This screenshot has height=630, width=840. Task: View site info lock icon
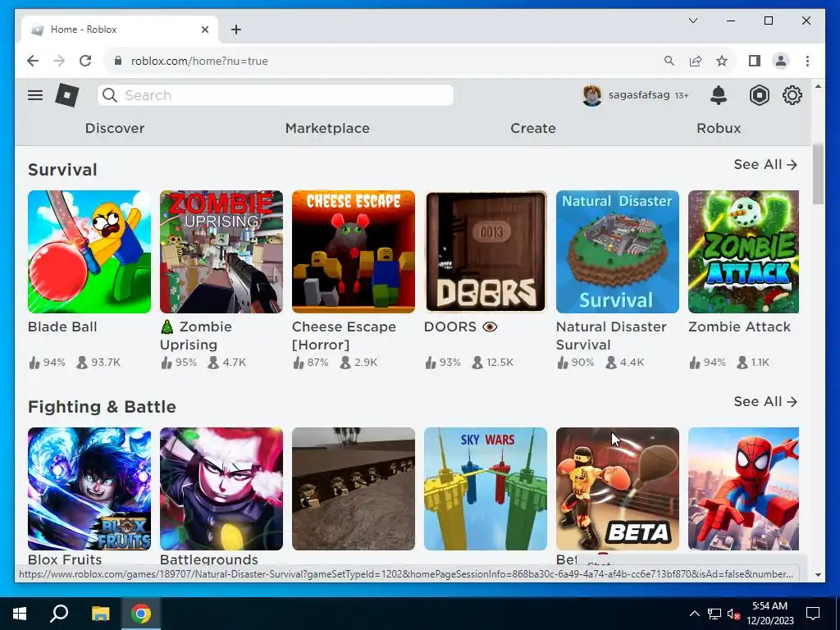pyautogui.click(x=118, y=61)
